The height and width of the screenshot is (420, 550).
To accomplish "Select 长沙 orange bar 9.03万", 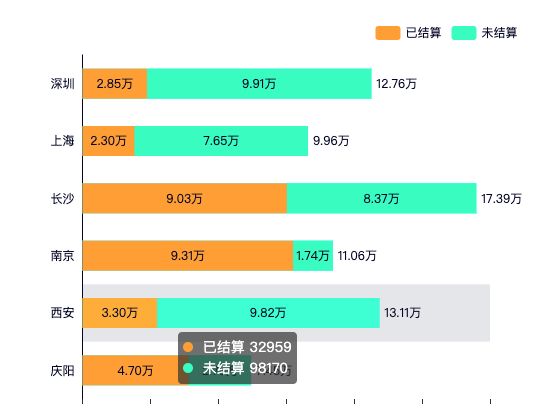I will point(185,198).
